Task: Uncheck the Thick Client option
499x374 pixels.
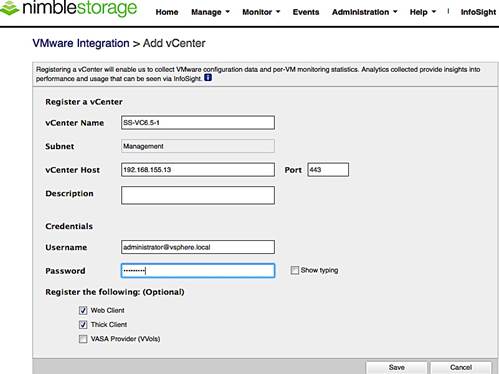Action: pyautogui.click(x=83, y=325)
